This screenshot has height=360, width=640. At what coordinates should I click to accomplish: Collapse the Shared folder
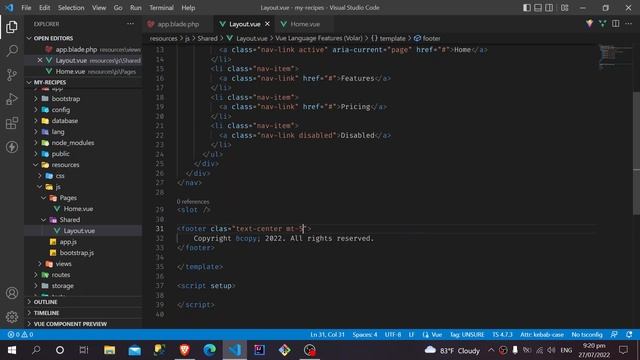pyautogui.click(x=44, y=220)
